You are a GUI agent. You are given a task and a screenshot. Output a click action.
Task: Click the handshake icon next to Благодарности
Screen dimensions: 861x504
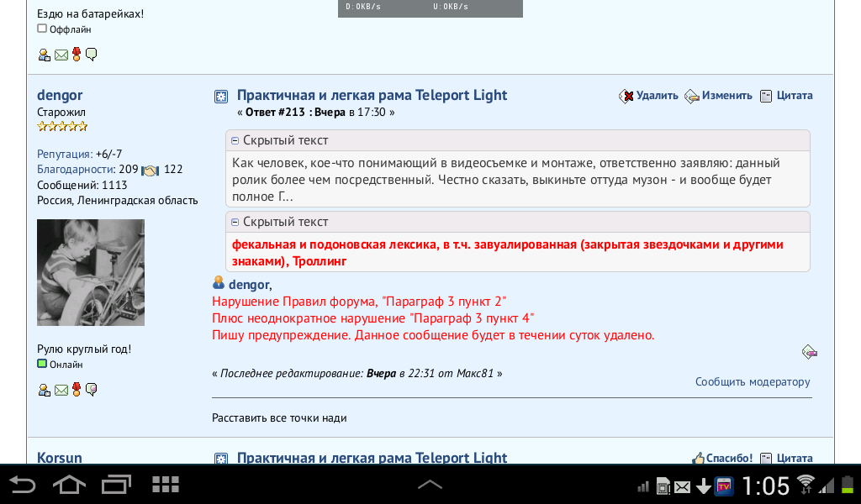pos(151,170)
